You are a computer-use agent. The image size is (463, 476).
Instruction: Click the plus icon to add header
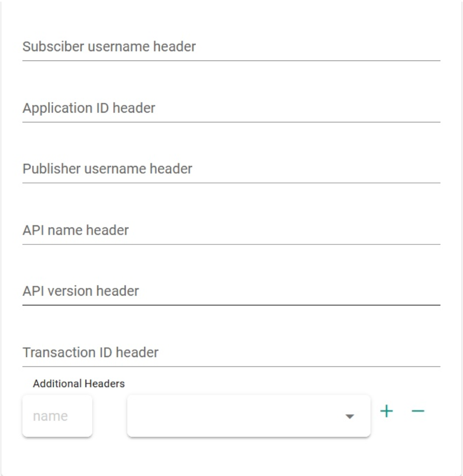coord(386,411)
